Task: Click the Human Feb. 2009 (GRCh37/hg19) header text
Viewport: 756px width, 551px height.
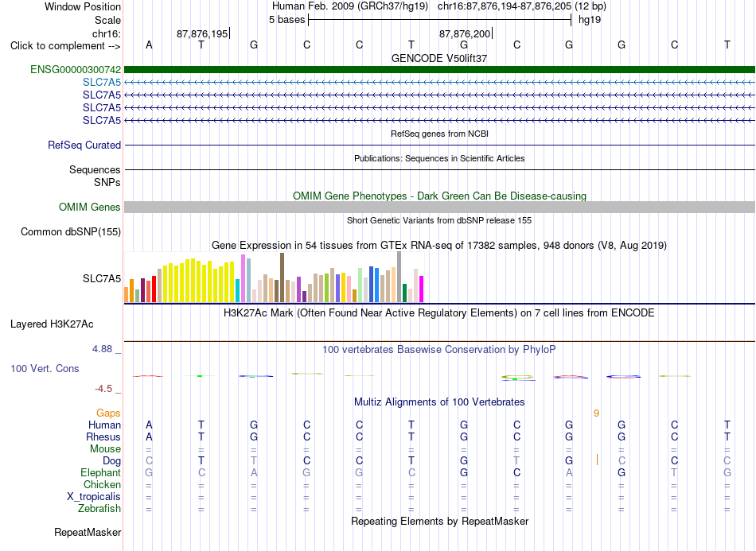Action: point(350,6)
